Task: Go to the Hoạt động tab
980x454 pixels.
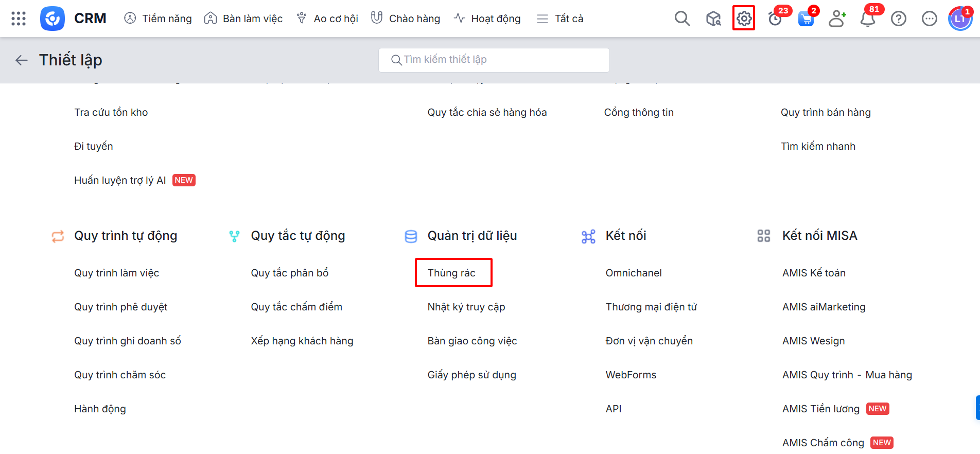Action: point(487,19)
